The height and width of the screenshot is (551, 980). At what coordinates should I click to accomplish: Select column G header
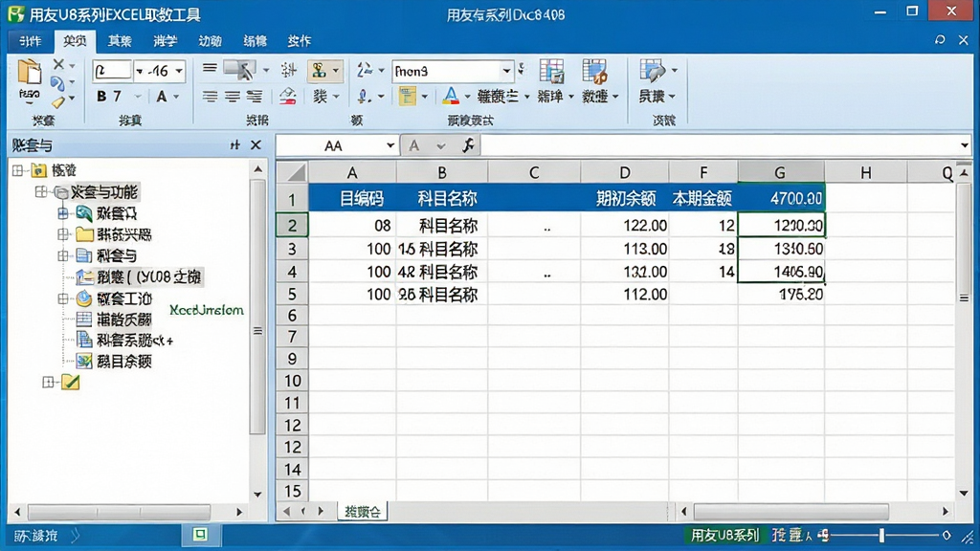(x=781, y=172)
